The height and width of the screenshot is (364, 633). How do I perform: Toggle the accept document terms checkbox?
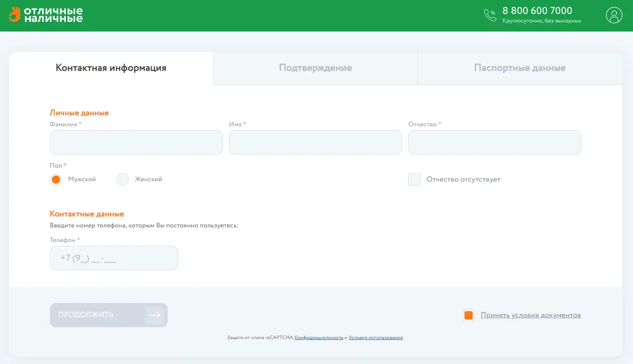469,315
